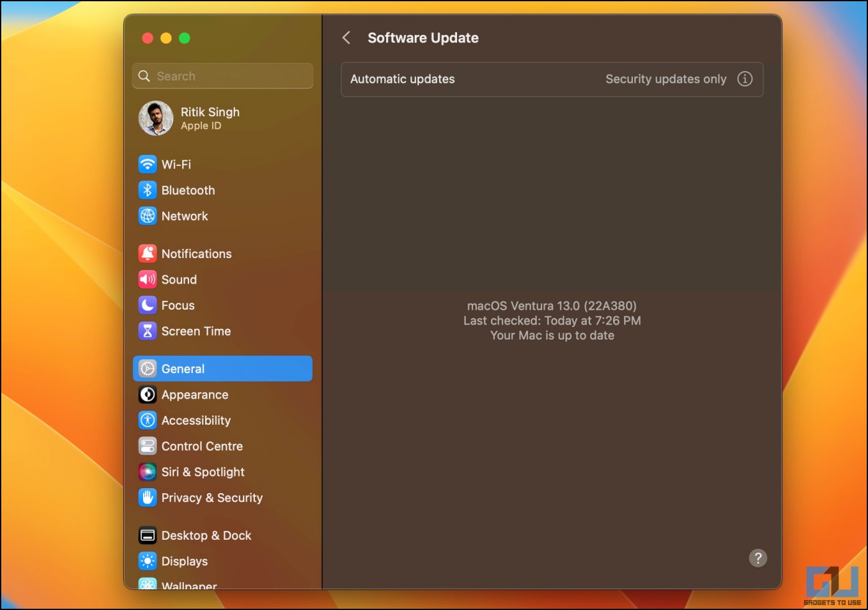Select Wi-Fi label in sidebar
Viewport: 868px width, 610px height.
click(176, 164)
